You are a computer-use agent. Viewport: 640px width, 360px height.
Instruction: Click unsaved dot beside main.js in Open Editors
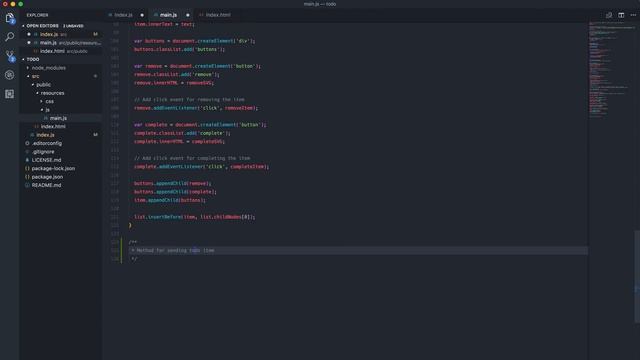click(29, 42)
